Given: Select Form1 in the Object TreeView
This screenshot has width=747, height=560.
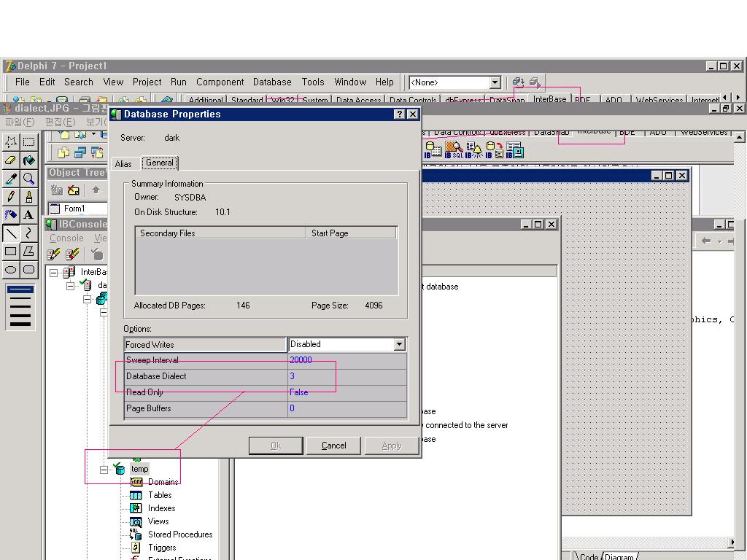Looking at the screenshot, I should point(75,209).
